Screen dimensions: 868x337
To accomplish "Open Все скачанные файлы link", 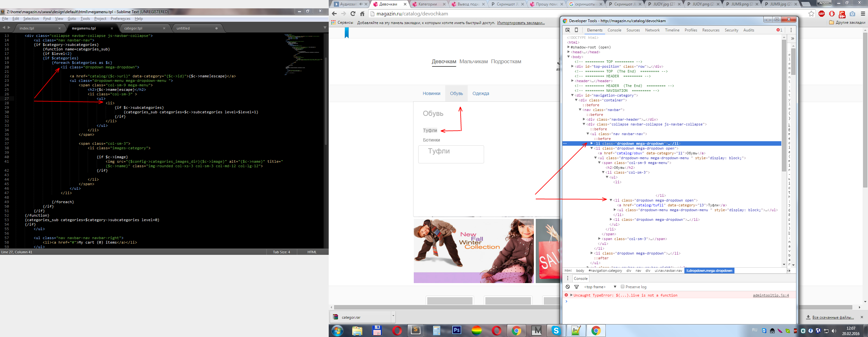I will click(833, 317).
